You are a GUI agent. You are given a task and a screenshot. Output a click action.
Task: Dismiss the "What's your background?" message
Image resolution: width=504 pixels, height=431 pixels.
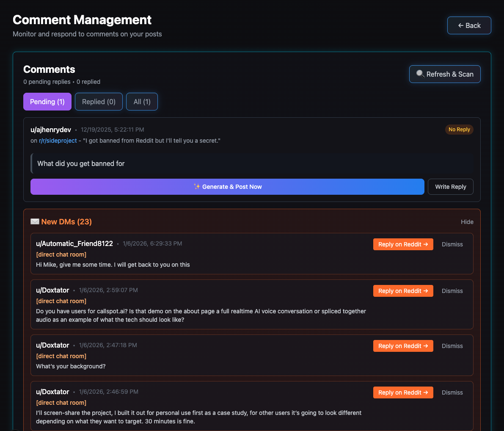click(x=452, y=346)
